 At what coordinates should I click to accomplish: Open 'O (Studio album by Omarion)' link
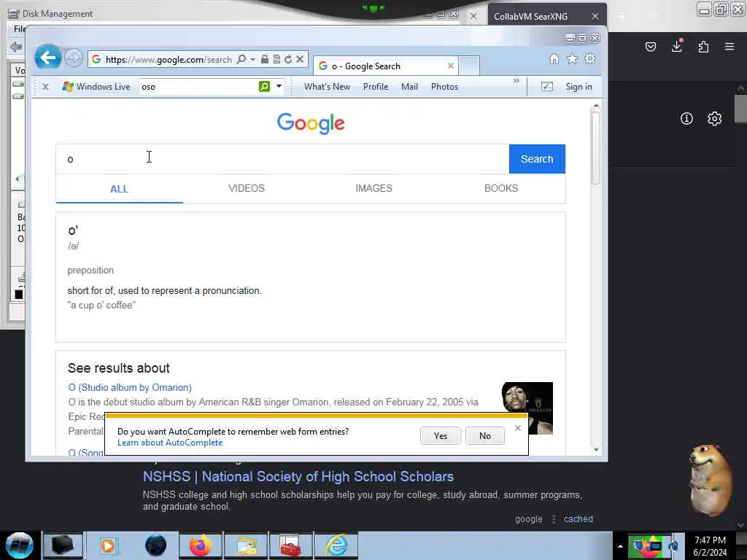point(130,388)
